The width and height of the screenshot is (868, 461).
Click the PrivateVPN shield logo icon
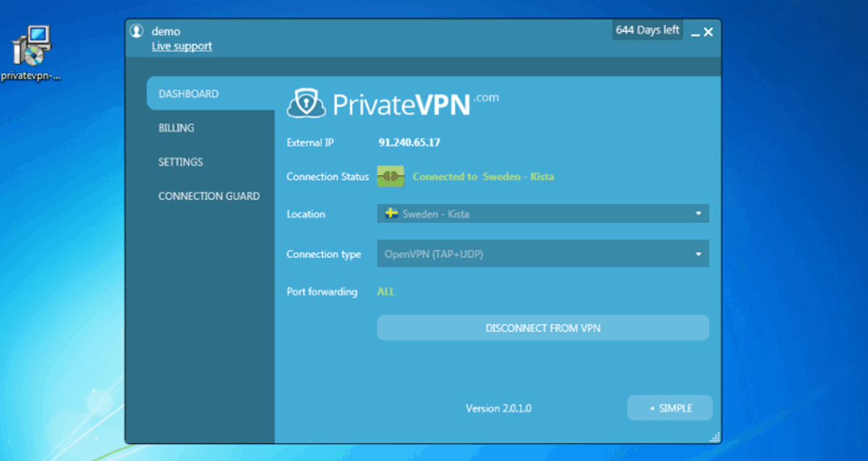pos(306,103)
